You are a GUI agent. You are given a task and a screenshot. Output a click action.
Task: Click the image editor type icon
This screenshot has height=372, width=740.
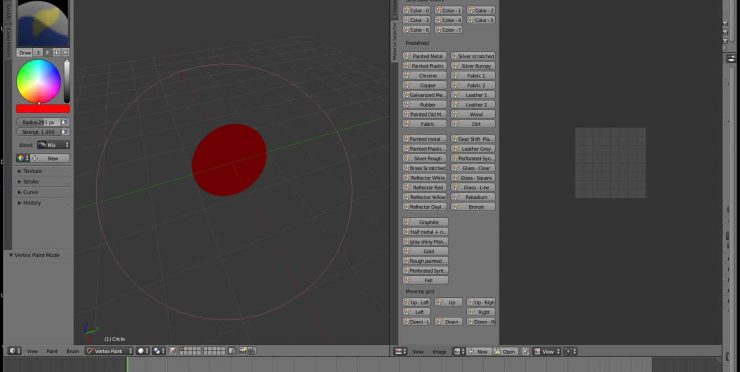click(400, 351)
